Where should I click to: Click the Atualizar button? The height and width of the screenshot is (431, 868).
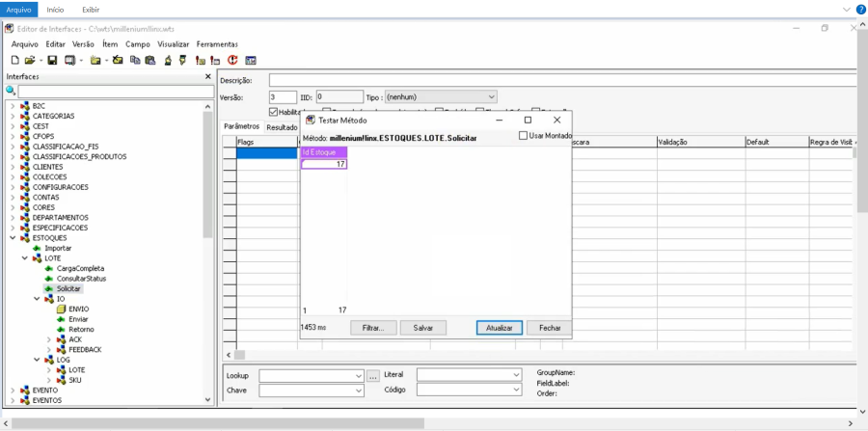[500, 328]
